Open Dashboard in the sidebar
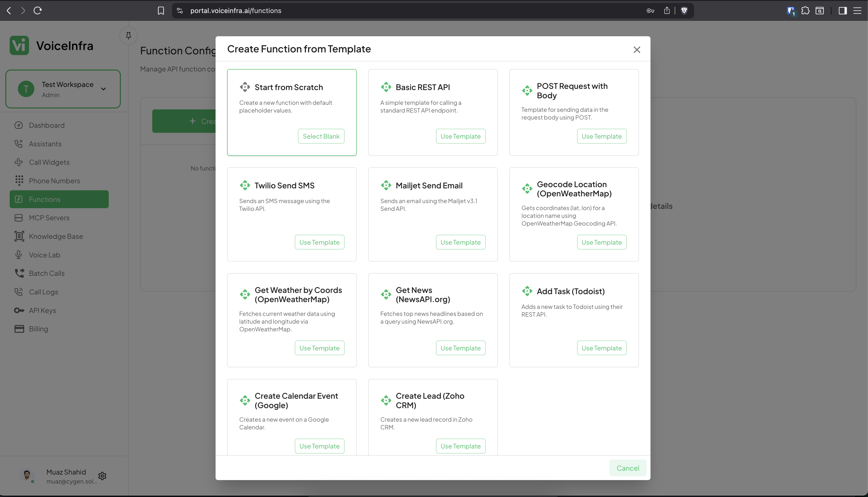The image size is (868, 497). pos(59,125)
